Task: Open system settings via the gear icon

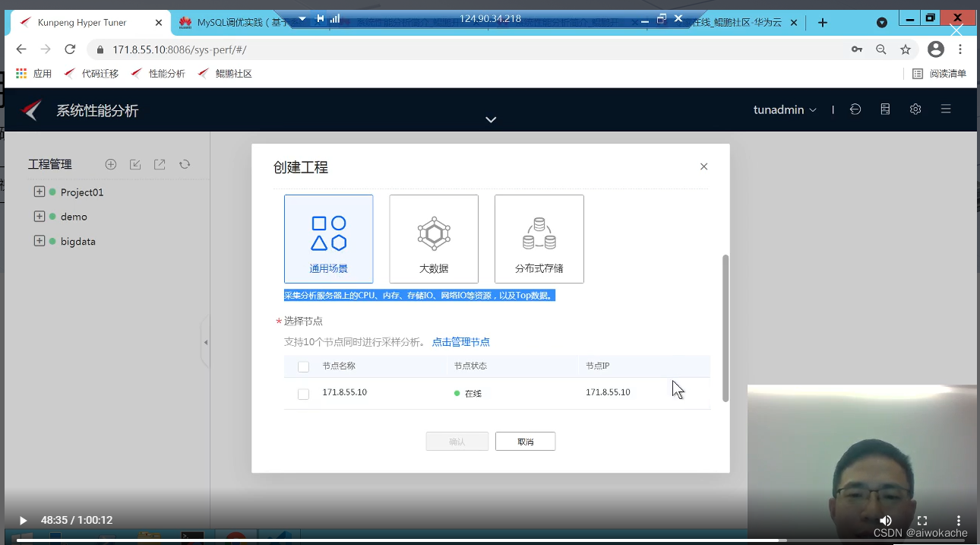Action: pyautogui.click(x=915, y=109)
